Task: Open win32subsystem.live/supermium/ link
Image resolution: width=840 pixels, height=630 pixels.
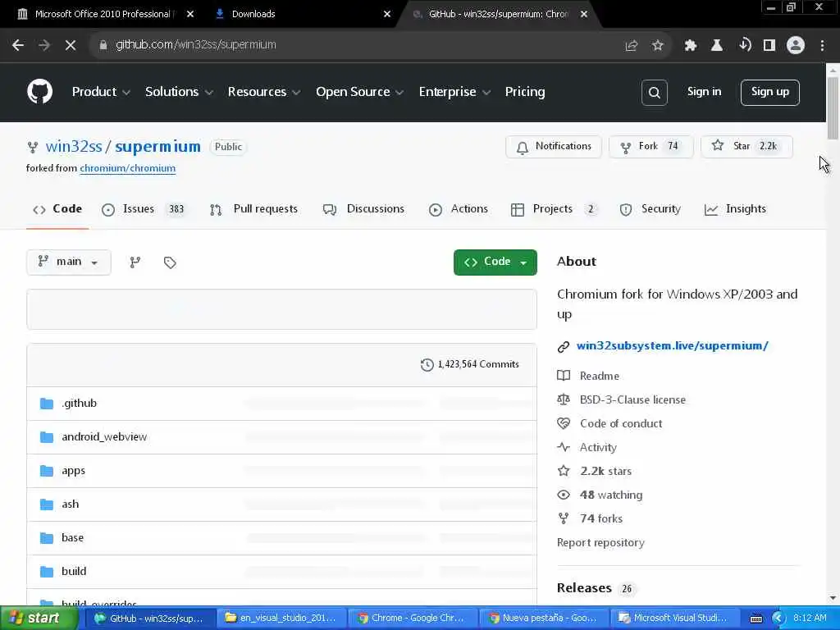Action: pyautogui.click(x=672, y=346)
